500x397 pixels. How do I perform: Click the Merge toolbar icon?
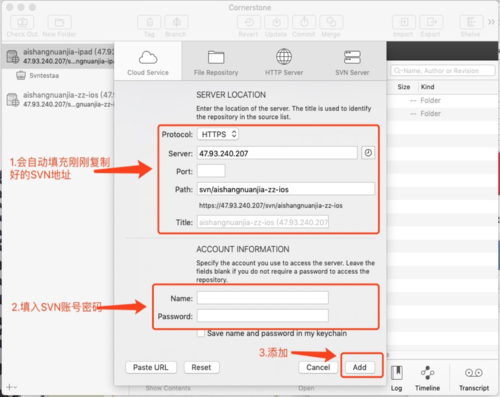(331, 22)
